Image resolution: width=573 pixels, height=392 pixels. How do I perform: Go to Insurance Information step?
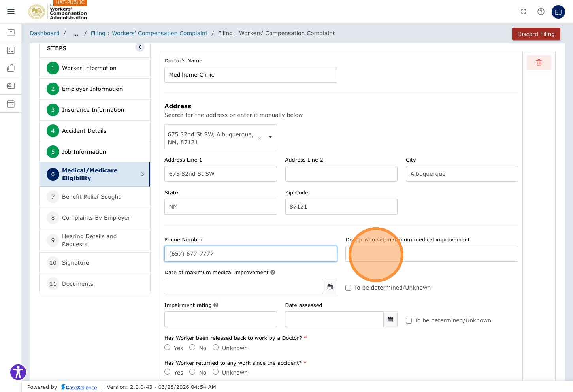95,110
